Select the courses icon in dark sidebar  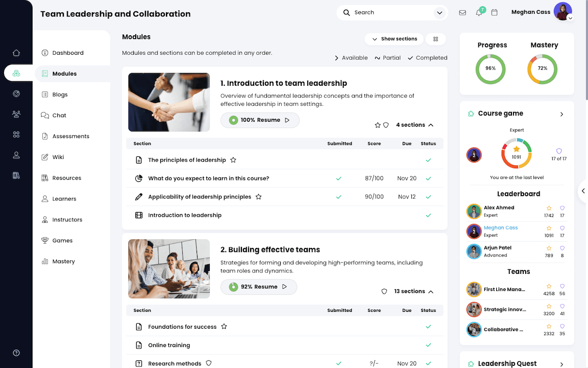point(16,73)
